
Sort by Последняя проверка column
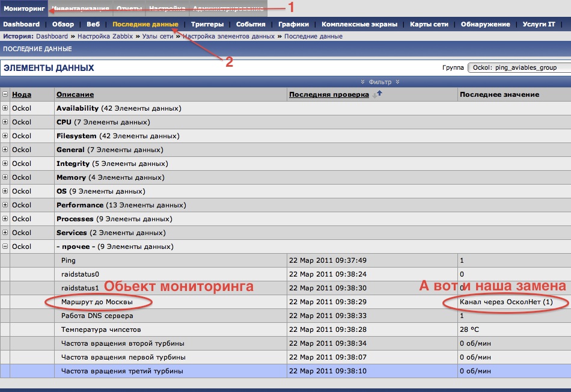tap(329, 94)
